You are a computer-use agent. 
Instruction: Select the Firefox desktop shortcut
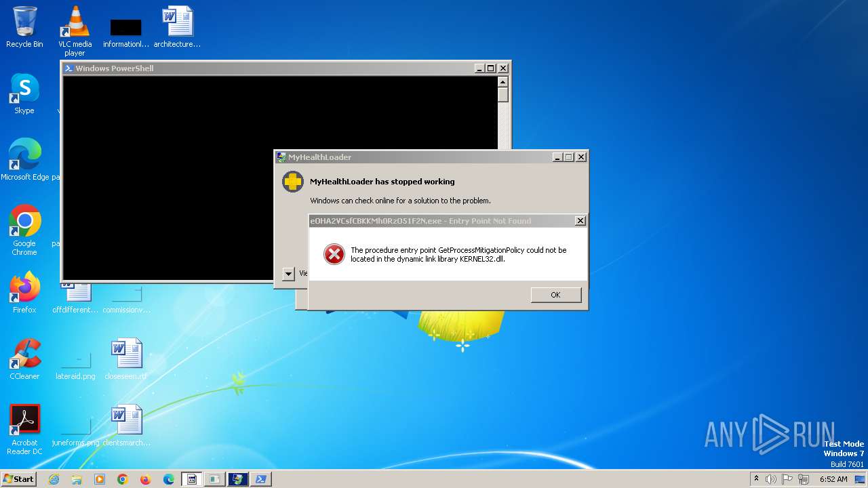[24, 292]
